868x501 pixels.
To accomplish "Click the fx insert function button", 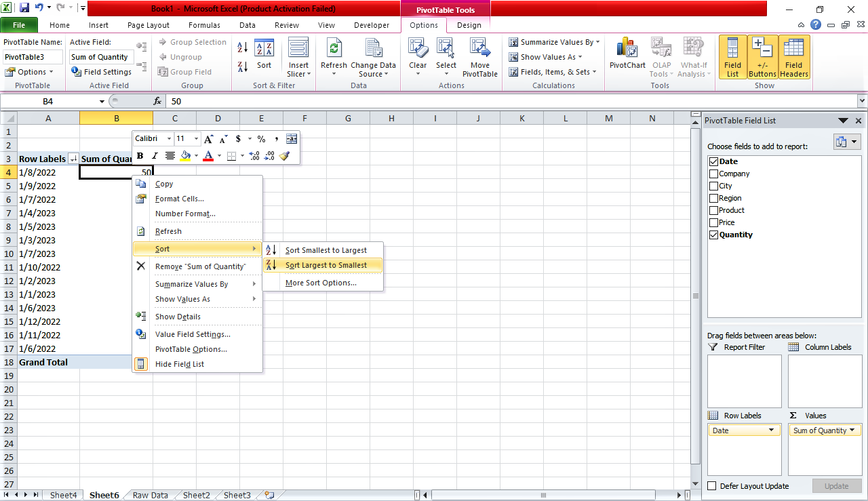I will click(157, 101).
